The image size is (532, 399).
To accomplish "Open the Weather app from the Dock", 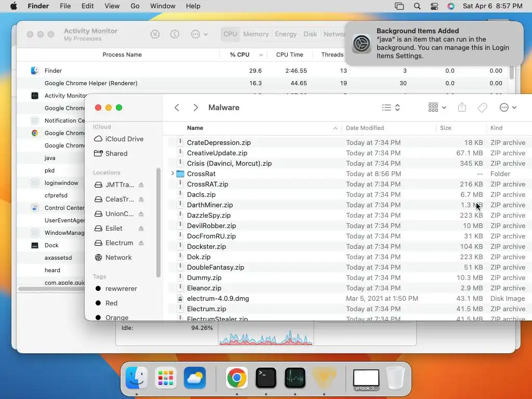I will pos(195,378).
